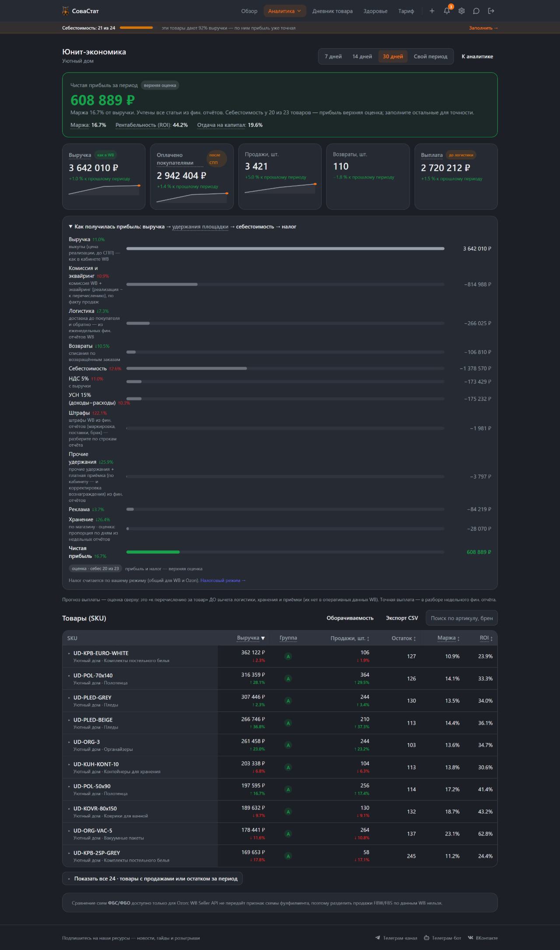Follow the Налоговый режим link
Image resolution: width=560 pixels, height=950 pixels.
click(223, 581)
